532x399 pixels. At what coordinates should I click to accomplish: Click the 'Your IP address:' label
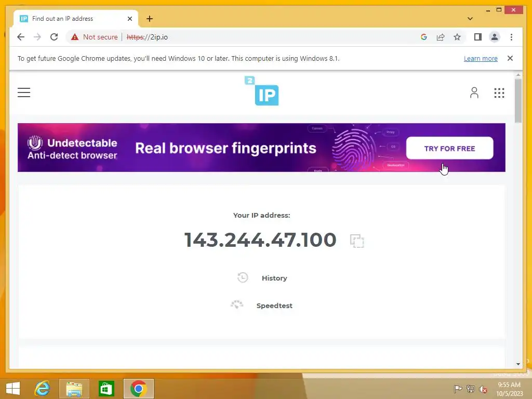[262, 215]
